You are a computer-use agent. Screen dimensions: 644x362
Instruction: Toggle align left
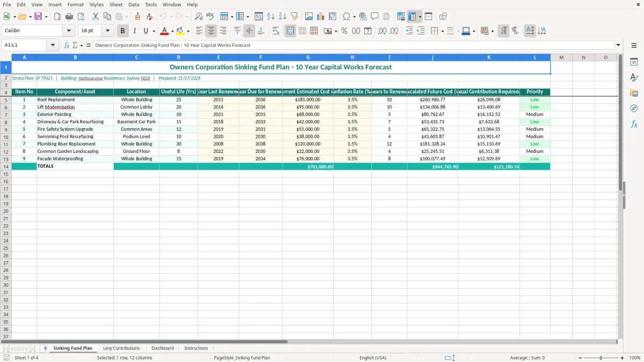200,31
